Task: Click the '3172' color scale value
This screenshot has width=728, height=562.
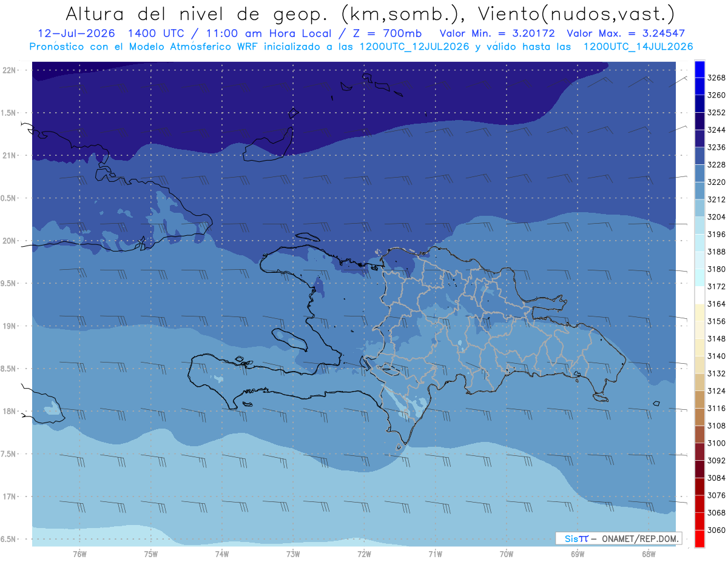Action: pyautogui.click(x=716, y=287)
